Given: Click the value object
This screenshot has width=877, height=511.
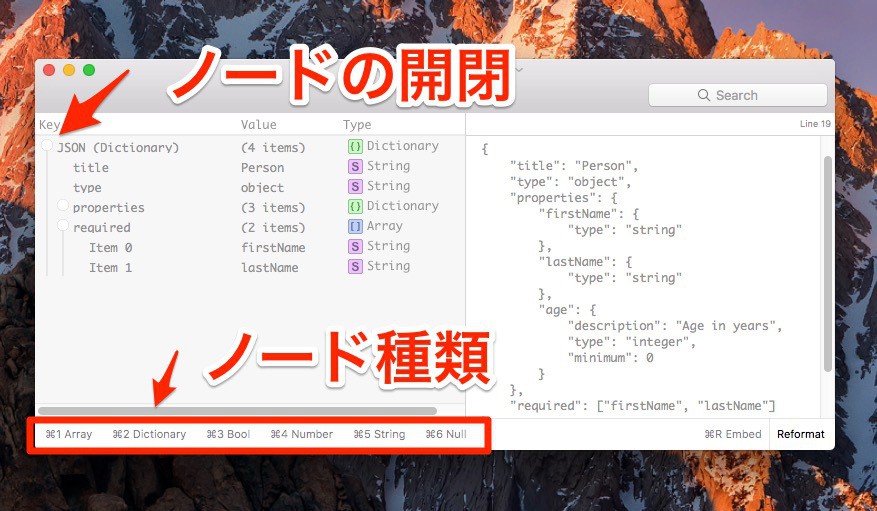Looking at the screenshot, I should (x=262, y=188).
